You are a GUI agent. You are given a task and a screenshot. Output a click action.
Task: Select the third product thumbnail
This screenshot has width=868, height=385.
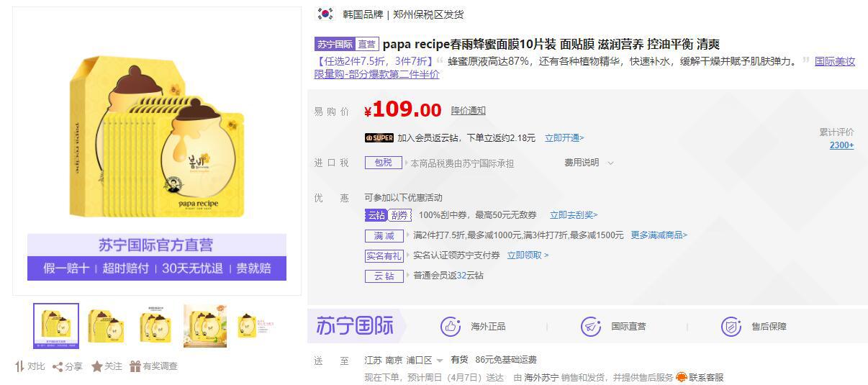155,326
